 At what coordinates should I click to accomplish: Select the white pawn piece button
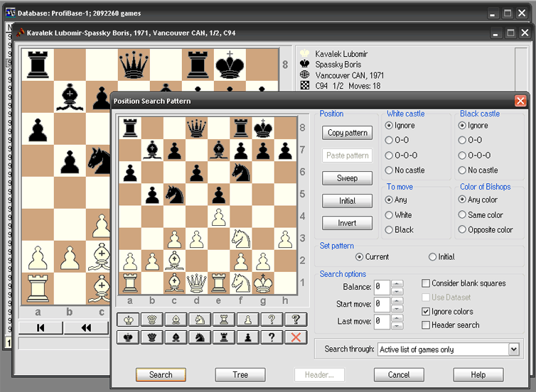pos(247,320)
